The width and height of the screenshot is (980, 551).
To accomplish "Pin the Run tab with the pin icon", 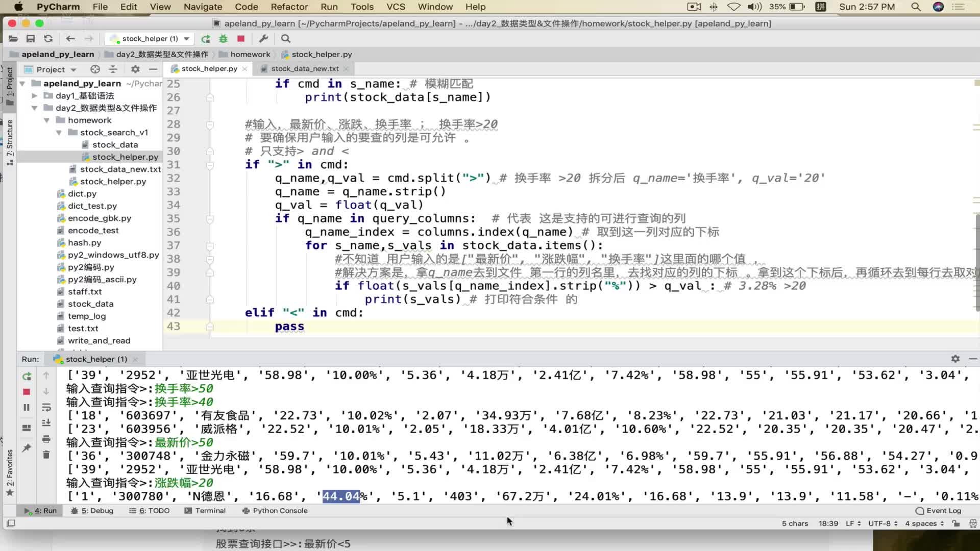I will click(27, 448).
